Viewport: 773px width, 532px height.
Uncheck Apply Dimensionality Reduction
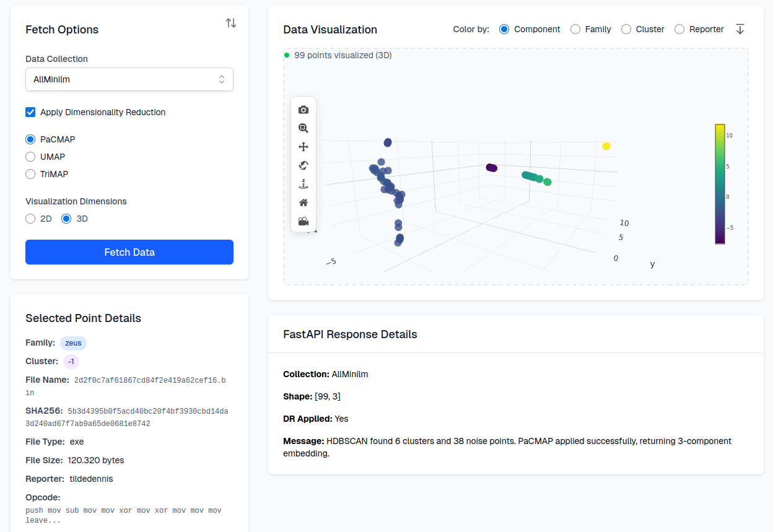[30, 112]
